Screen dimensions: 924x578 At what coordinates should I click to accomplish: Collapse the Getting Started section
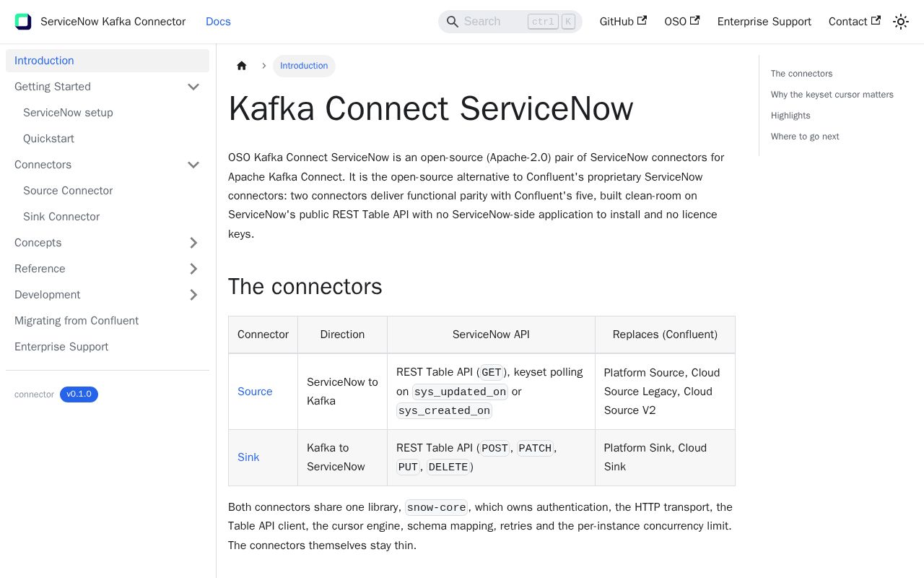pyautogui.click(x=193, y=87)
